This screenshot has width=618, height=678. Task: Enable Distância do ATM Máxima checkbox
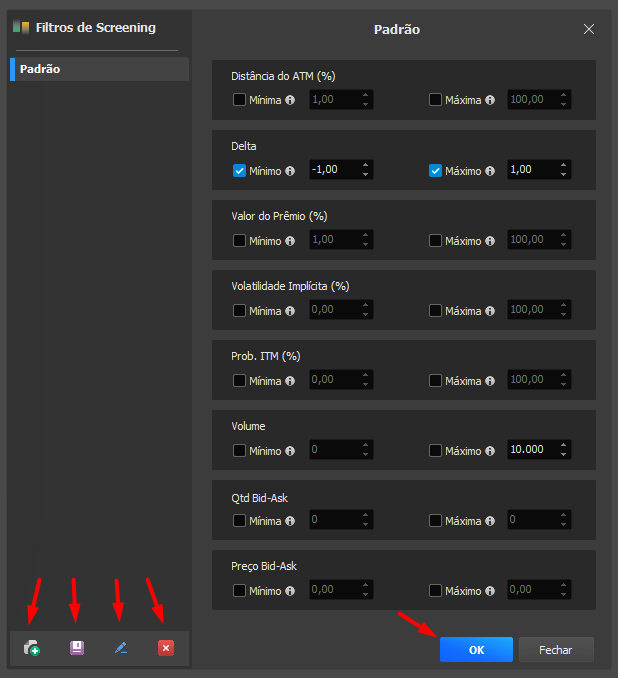pos(435,100)
